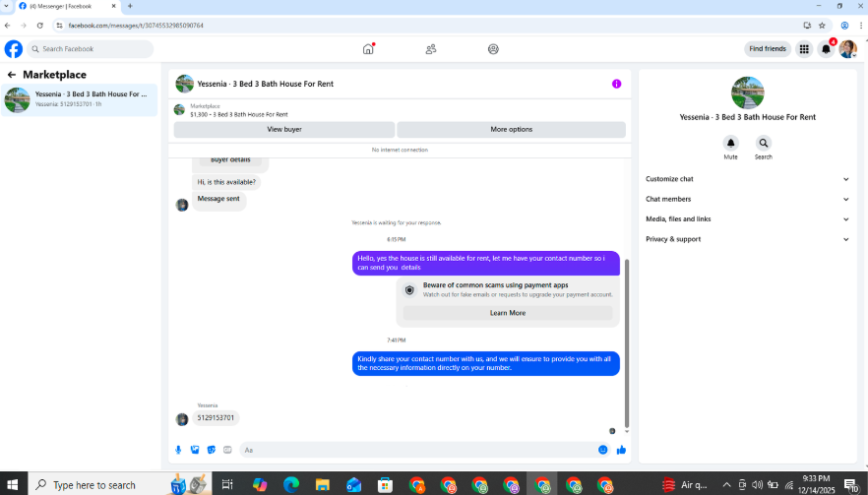
Task: Open Windows Start menu
Action: click(x=12, y=485)
